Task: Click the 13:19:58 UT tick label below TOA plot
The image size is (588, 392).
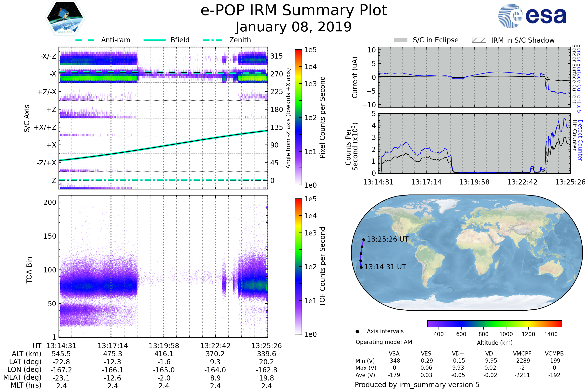Action: [164, 346]
